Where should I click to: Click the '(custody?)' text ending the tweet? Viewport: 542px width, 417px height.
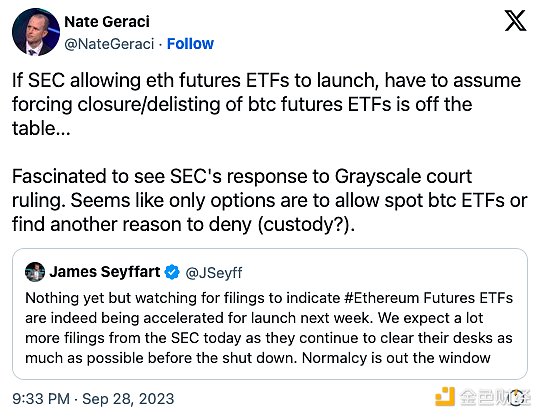[x=306, y=224]
